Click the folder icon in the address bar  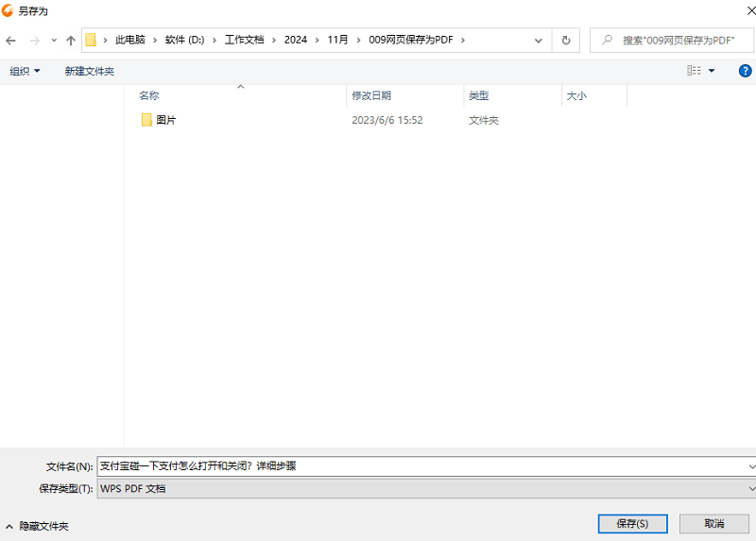(91, 40)
